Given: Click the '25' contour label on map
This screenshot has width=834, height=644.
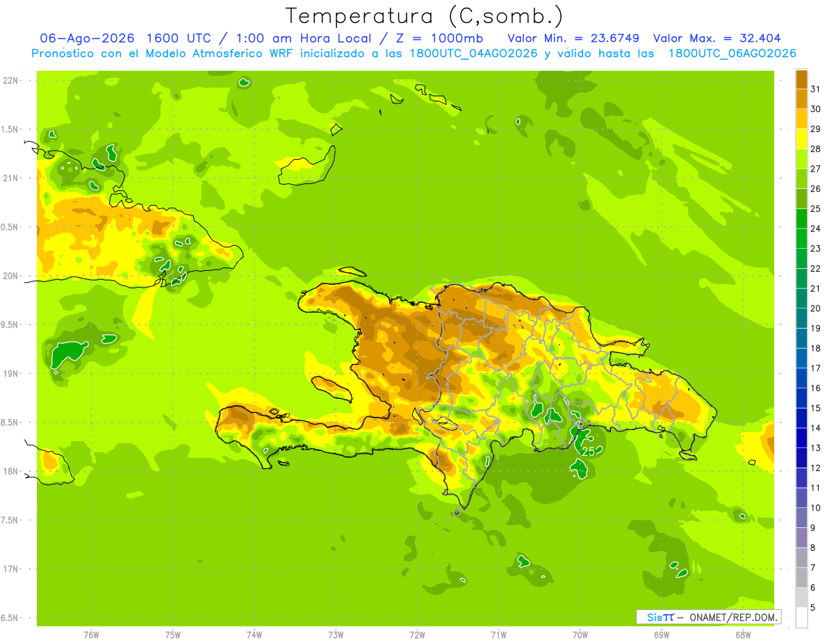Looking at the screenshot, I should [x=588, y=452].
